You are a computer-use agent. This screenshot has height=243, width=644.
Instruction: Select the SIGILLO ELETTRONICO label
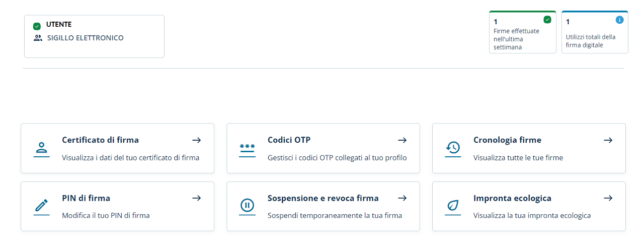[x=85, y=38]
